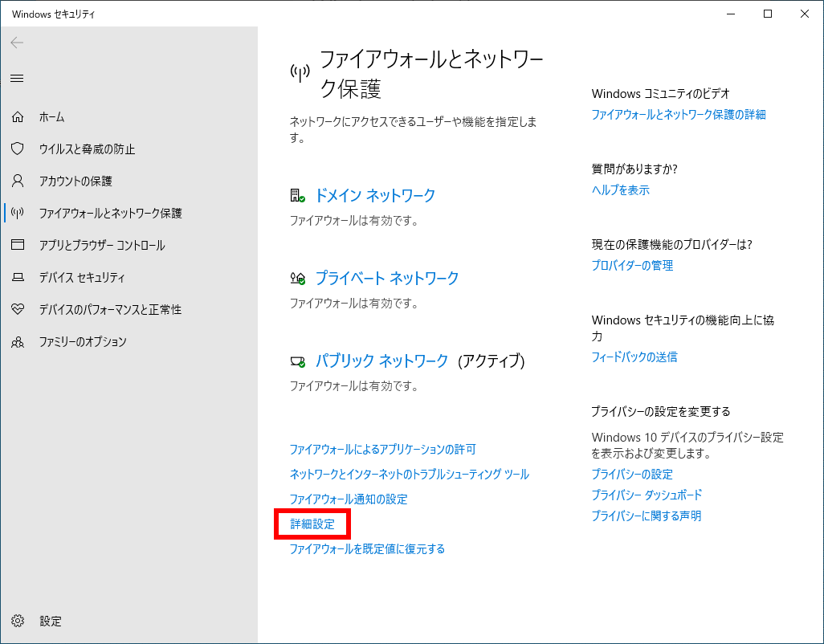Click the family options people icon

(x=18, y=342)
